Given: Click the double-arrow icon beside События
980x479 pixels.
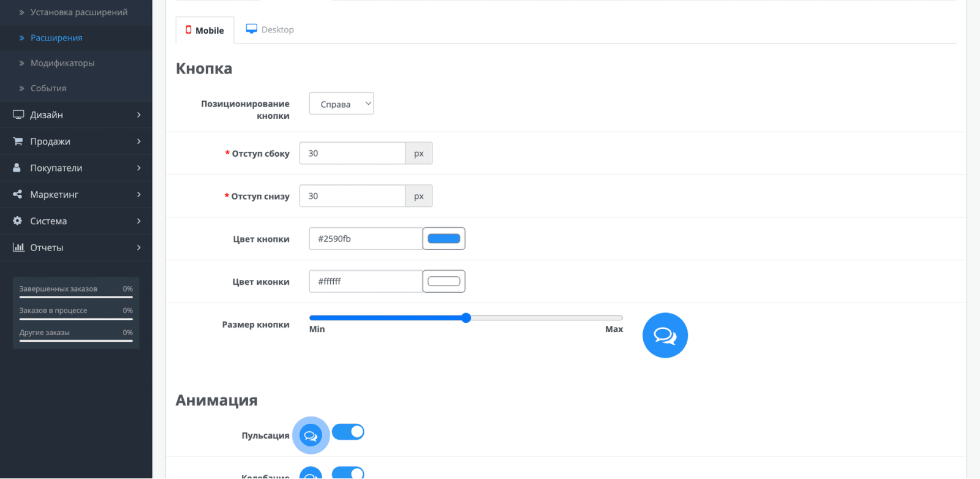Looking at the screenshot, I should pyautogui.click(x=21, y=88).
